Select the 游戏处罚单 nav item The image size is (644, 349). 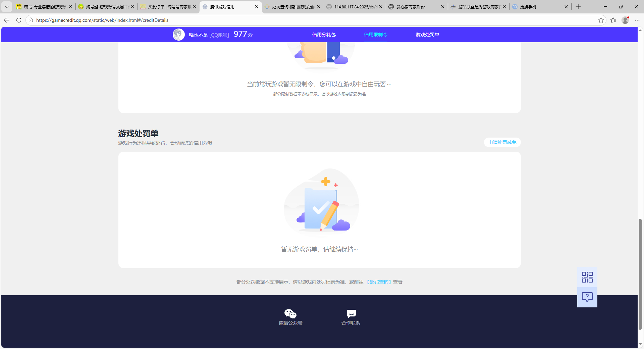tap(427, 35)
